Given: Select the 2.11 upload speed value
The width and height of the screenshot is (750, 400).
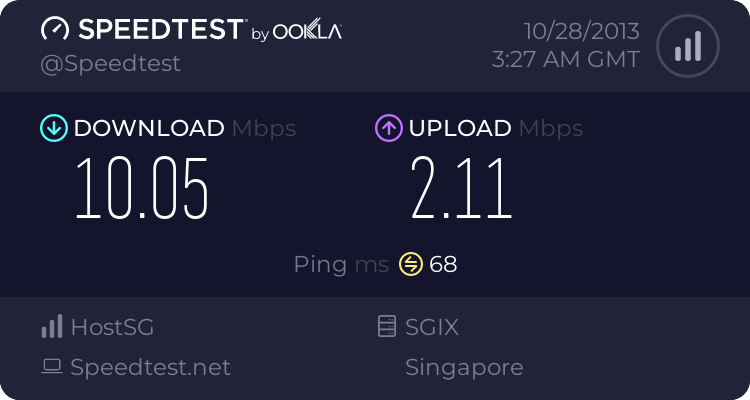Looking at the screenshot, I should pyautogui.click(x=462, y=189).
